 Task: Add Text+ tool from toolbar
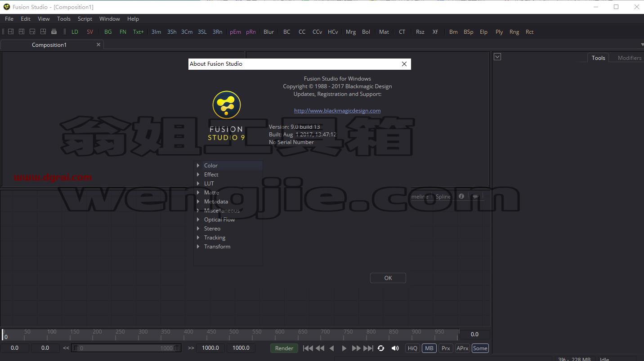point(139,32)
